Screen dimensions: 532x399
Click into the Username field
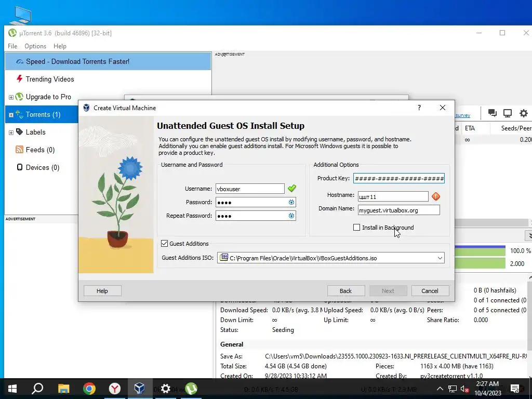point(250,189)
